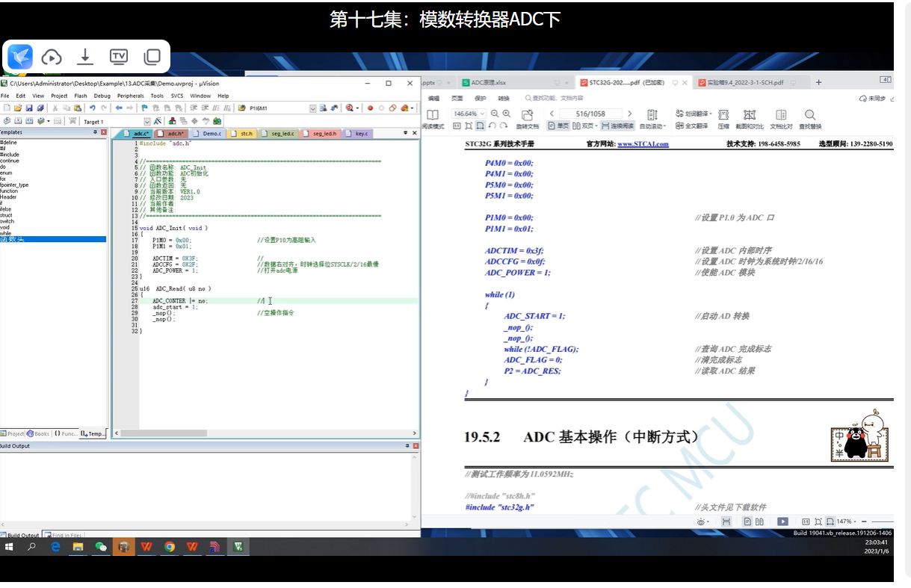Switch to the key.c editor tab

click(x=359, y=133)
